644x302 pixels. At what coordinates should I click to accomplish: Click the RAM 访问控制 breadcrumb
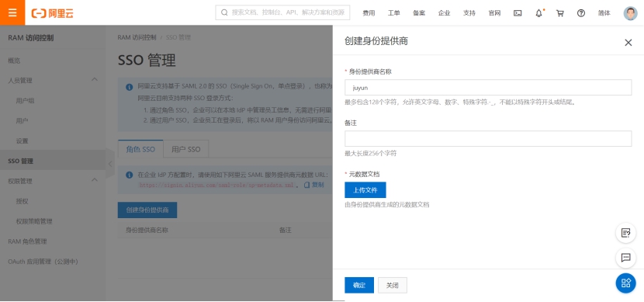click(x=137, y=37)
